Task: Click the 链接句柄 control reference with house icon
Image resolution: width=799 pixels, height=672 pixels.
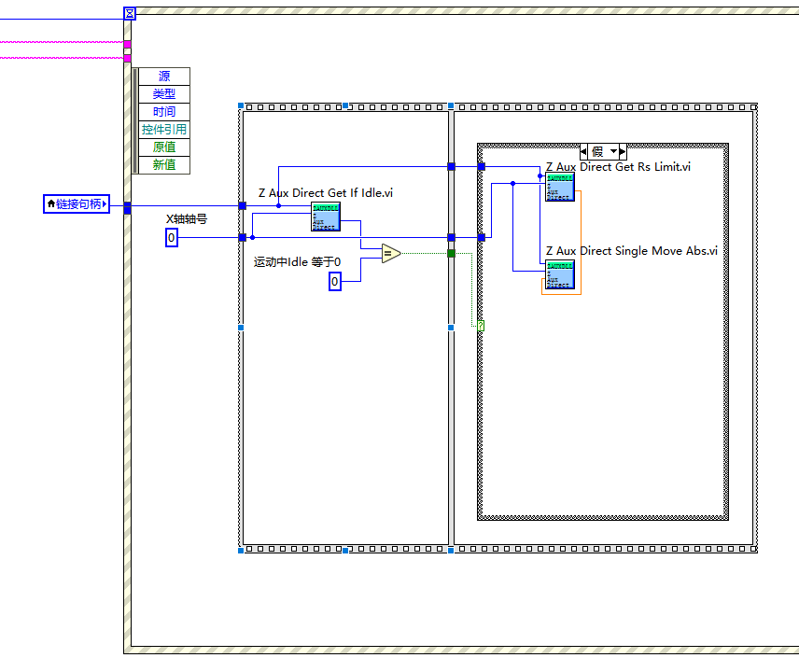Action: pyautogui.click(x=75, y=203)
